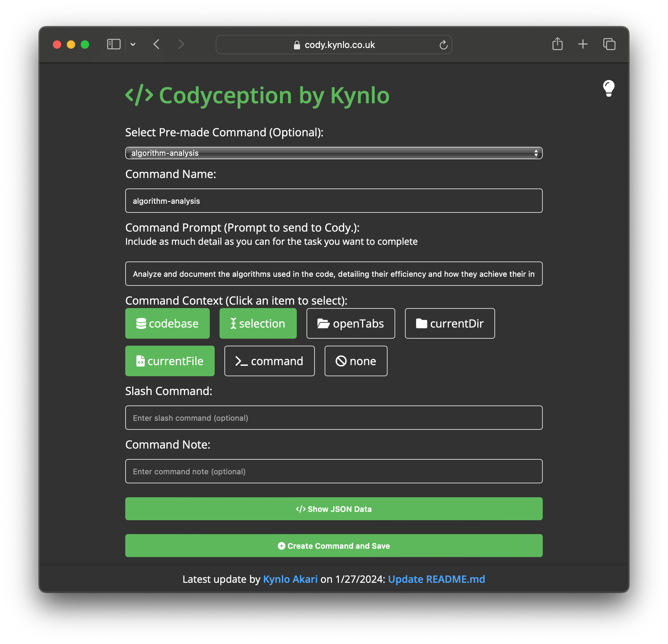Go forward with the right arrow
Viewport: 668px width, 644px height.
click(181, 45)
